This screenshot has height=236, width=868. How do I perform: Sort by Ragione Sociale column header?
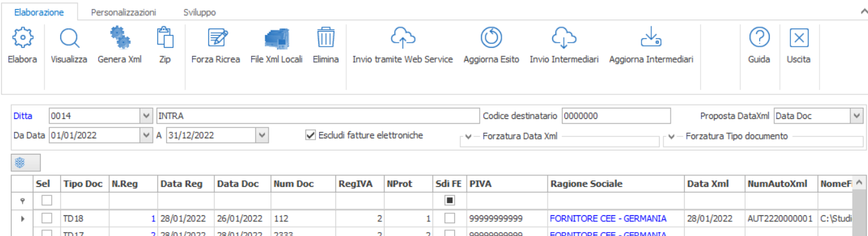pos(616,184)
